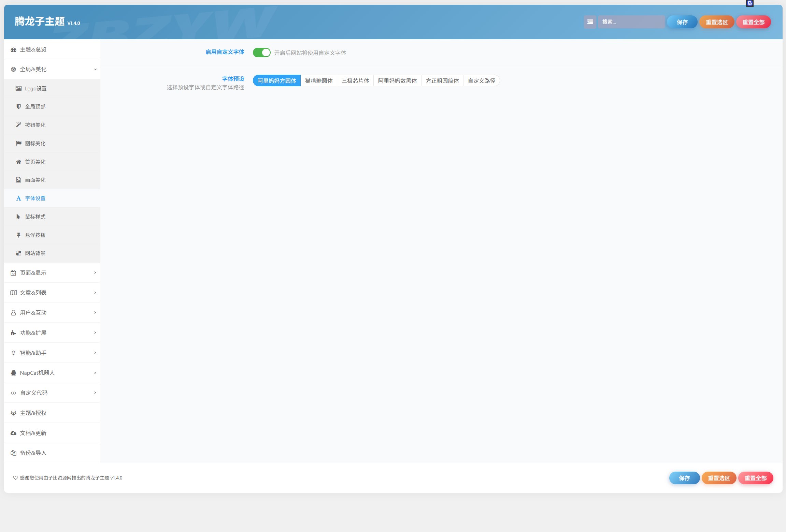786x532 pixels.
Task: Open the 主题&总览 menu item
Action: 52,50
